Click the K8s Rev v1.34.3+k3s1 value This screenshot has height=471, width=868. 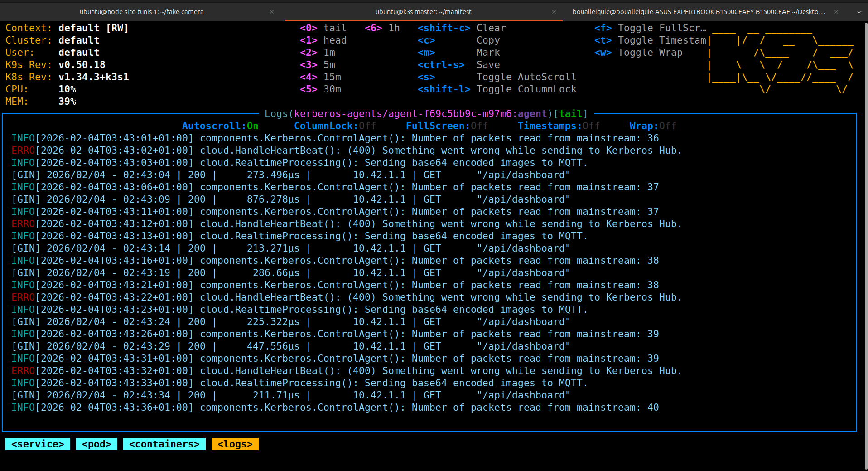coord(94,77)
